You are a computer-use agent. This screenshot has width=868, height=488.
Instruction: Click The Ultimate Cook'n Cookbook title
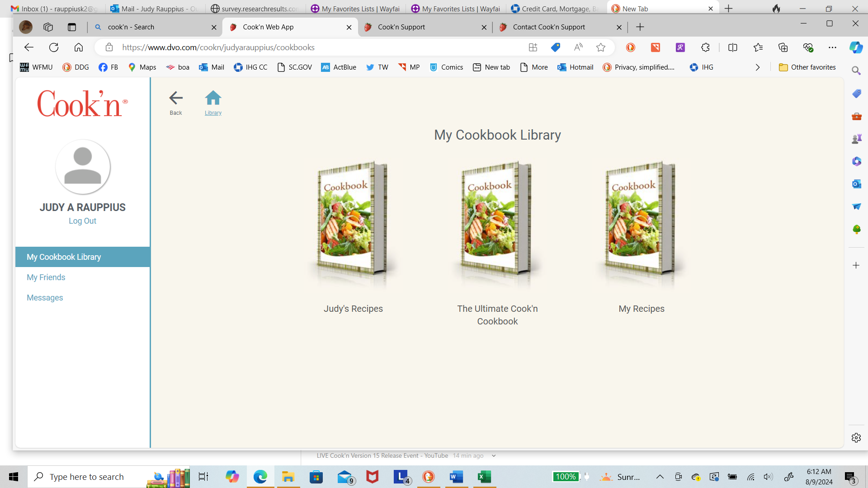coord(497,315)
